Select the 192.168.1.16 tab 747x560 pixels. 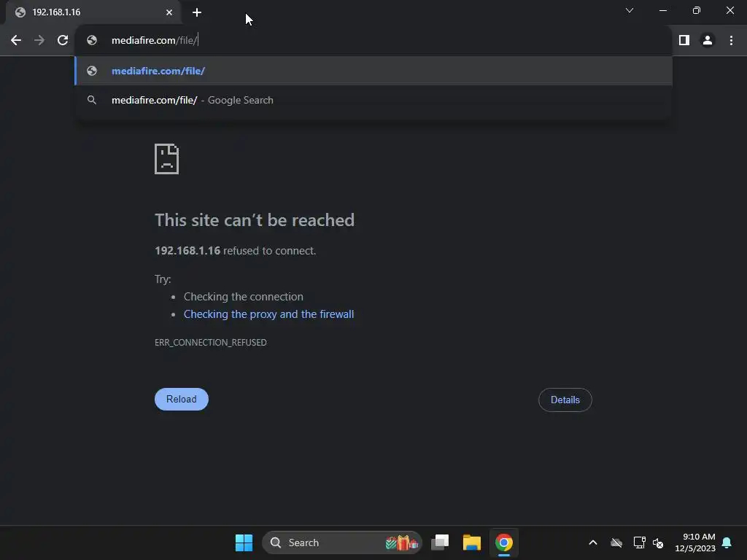click(x=93, y=12)
